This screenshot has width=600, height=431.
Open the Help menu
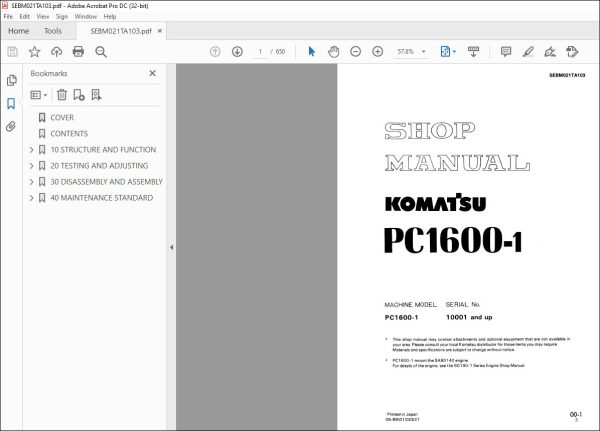(x=110, y=16)
